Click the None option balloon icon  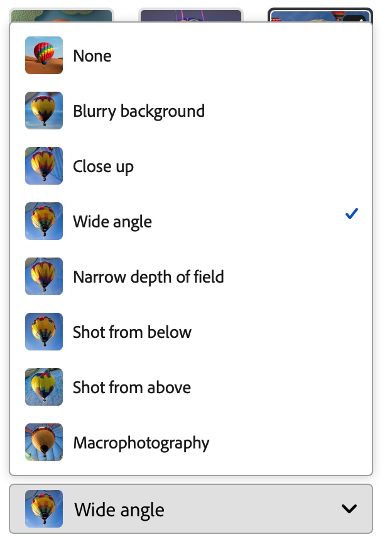point(44,55)
